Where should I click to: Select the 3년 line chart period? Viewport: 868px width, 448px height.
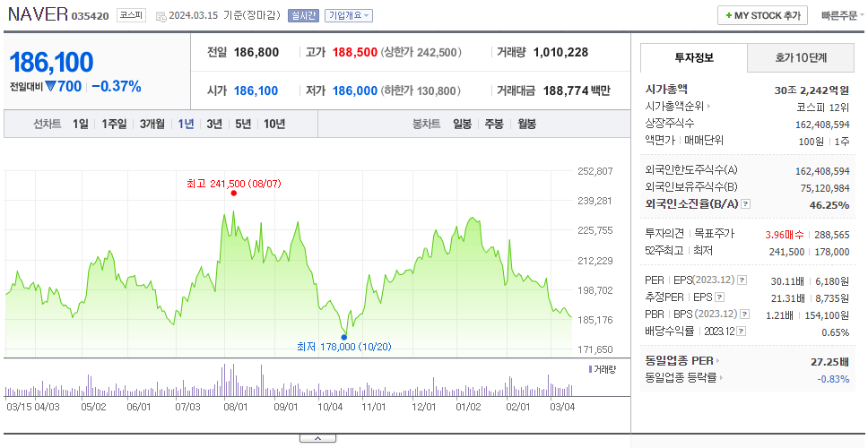click(x=214, y=124)
